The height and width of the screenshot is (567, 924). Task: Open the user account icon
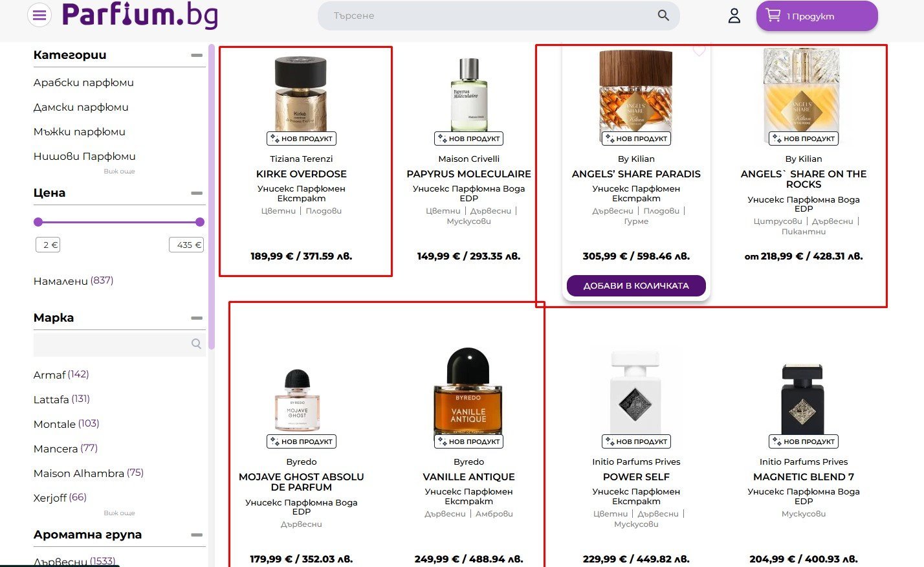pyautogui.click(x=734, y=16)
